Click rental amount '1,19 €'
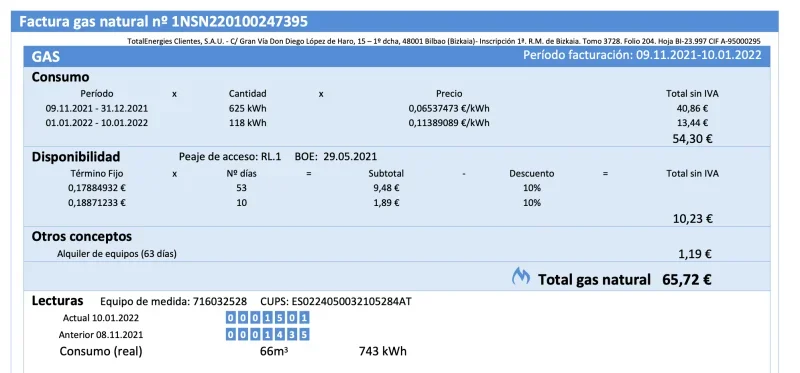Viewport: 800px width, 373px height. click(695, 254)
